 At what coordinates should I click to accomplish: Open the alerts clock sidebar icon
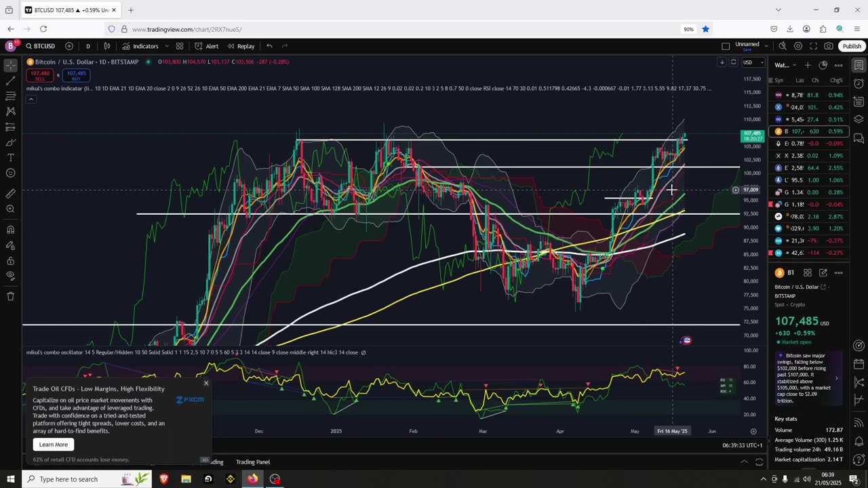(859, 83)
